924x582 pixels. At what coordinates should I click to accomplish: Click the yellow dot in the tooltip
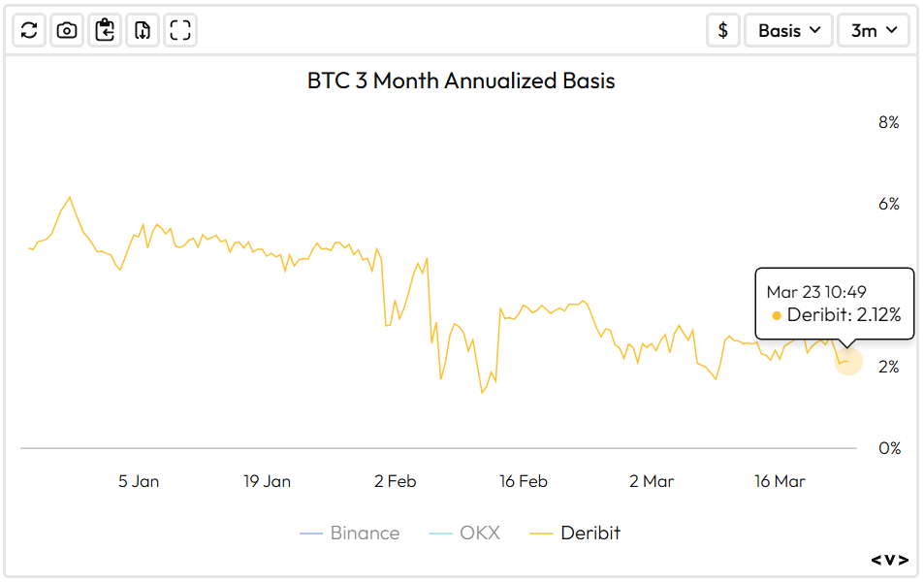[777, 315]
